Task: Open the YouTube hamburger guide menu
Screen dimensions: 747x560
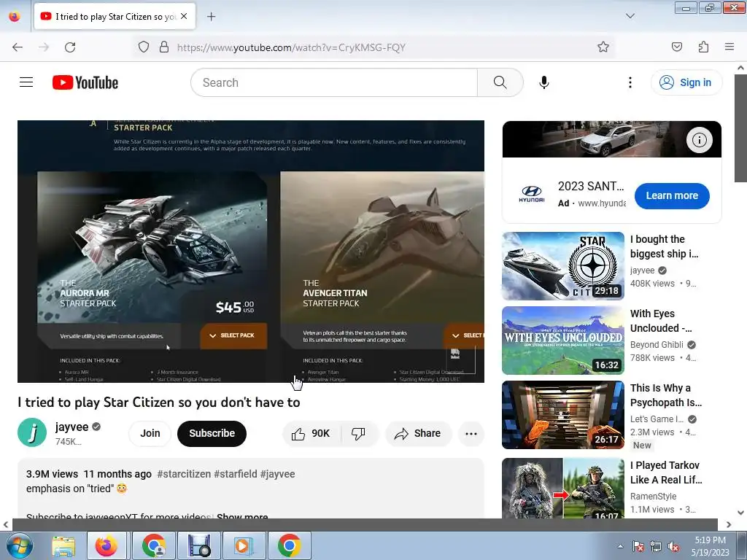Action: click(x=26, y=82)
